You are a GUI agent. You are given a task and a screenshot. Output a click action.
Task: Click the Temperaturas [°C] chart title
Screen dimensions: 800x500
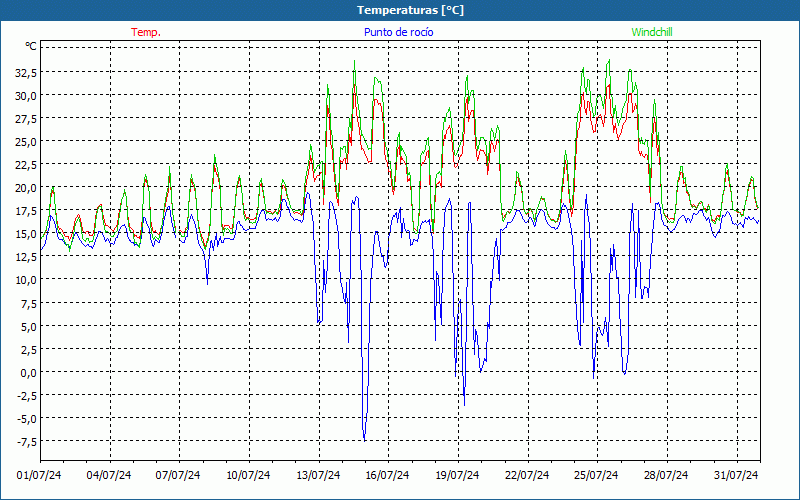pos(410,10)
